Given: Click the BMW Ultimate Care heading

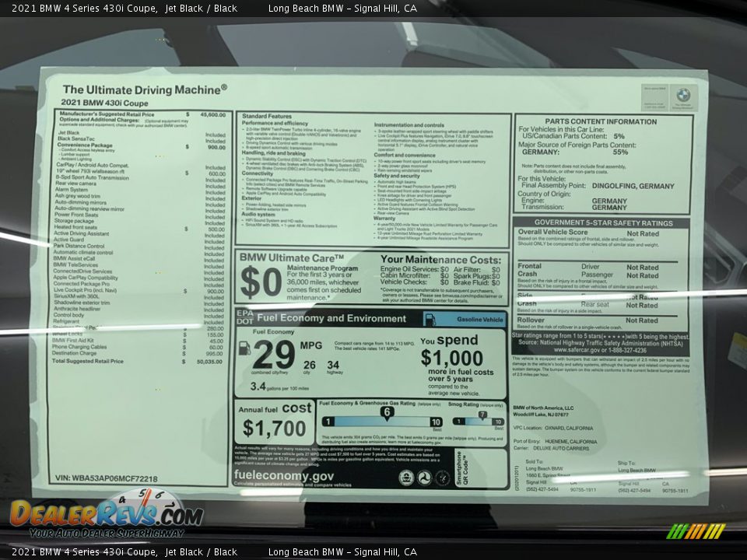Looking at the screenshot, I should 292,257.
